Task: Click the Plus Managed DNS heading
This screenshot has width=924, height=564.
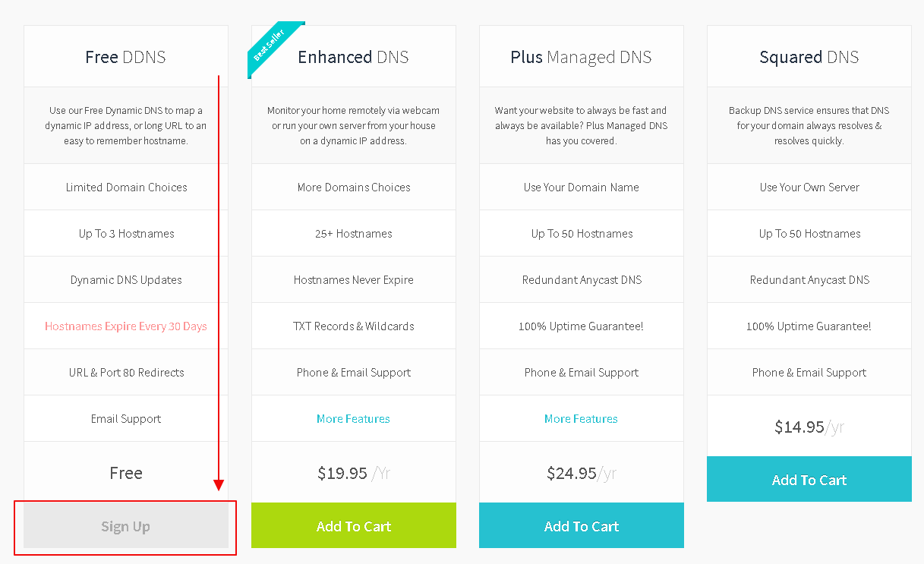Action: [582, 57]
